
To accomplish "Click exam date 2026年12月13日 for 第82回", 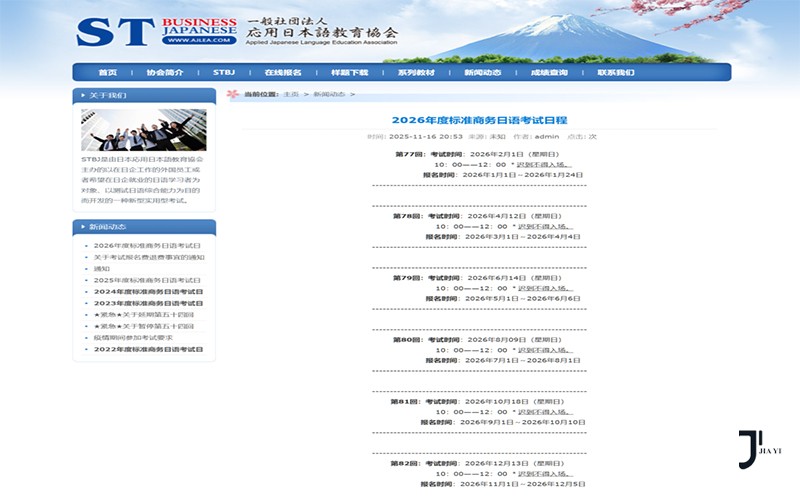I will pos(496,463).
